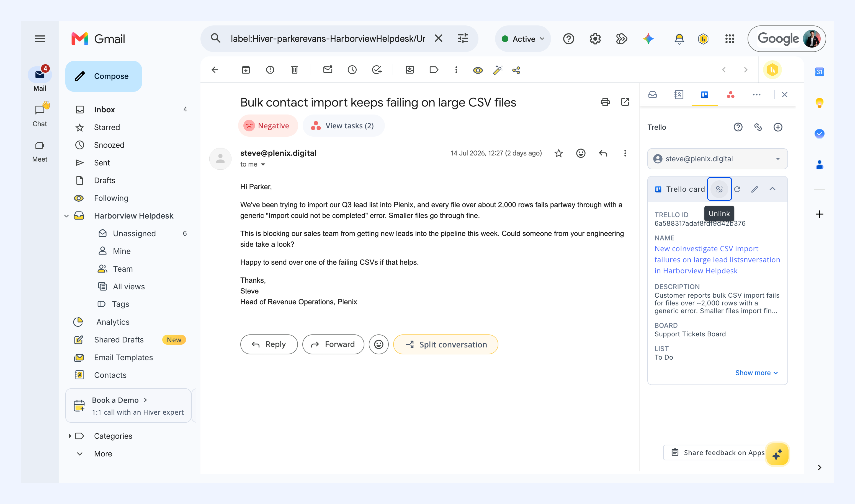Snooze this conversation

click(x=352, y=70)
